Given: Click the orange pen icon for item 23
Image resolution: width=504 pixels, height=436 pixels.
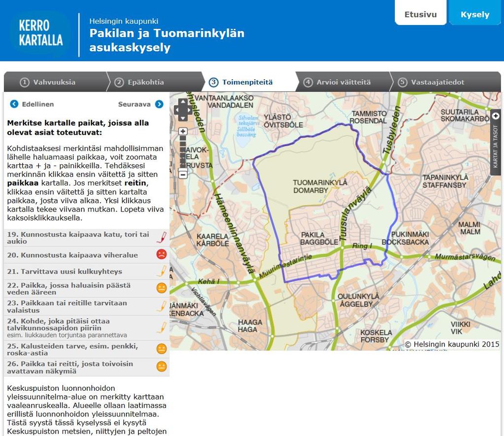Looking at the screenshot, I should click(161, 306).
